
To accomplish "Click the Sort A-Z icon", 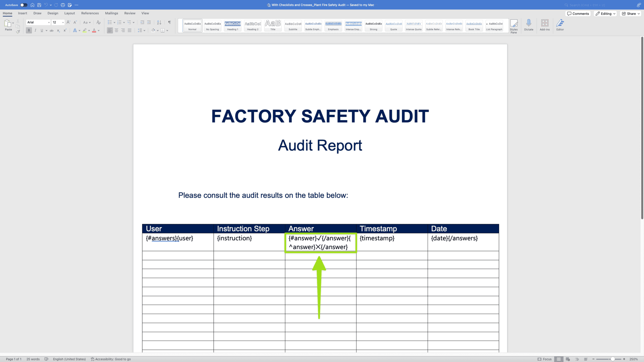I will (159, 22).
